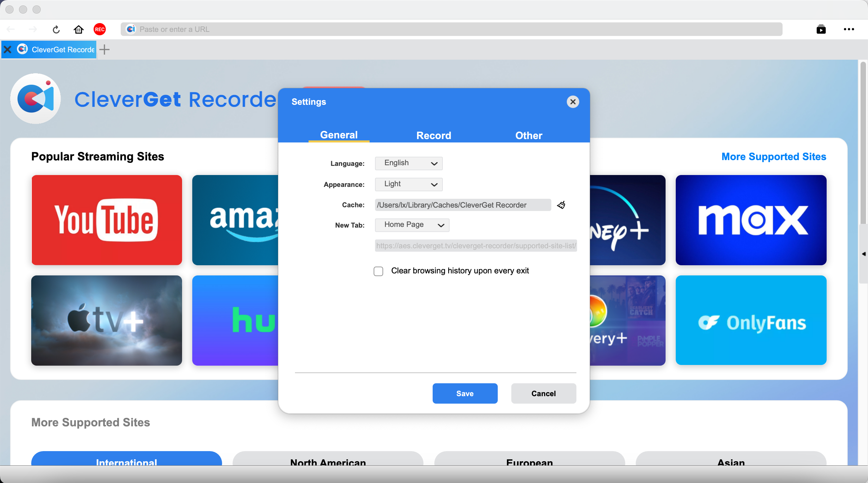Click the Cache path field

pyautogui.click(x=463, y=205)
